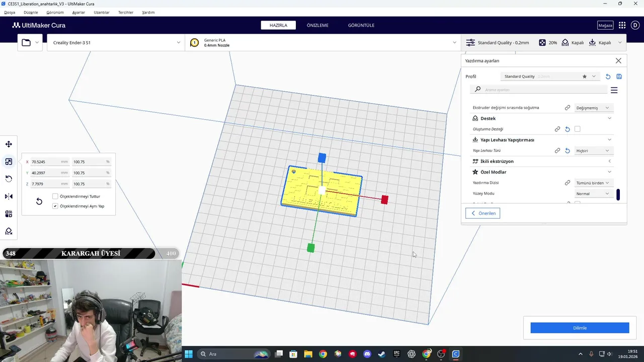Open the Ayarlar menu

coord(78,12)
